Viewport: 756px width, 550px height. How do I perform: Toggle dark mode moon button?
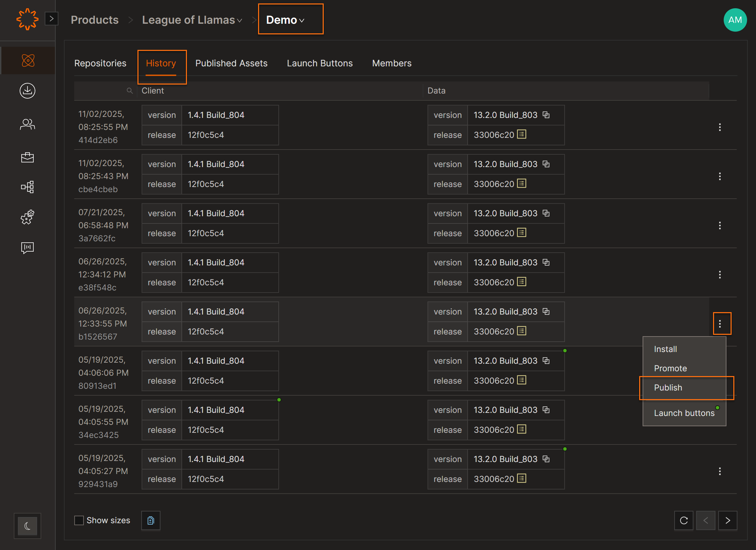(27, 526)
